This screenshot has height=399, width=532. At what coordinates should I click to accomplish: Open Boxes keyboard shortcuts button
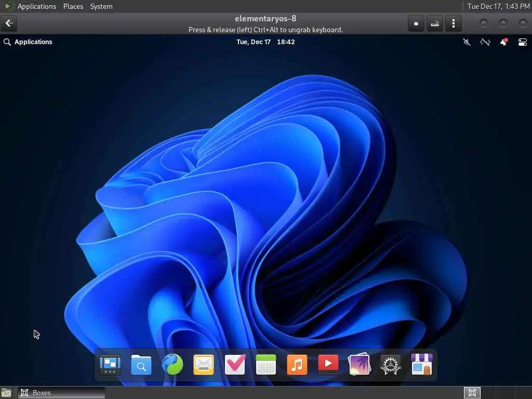coord(435,23)
